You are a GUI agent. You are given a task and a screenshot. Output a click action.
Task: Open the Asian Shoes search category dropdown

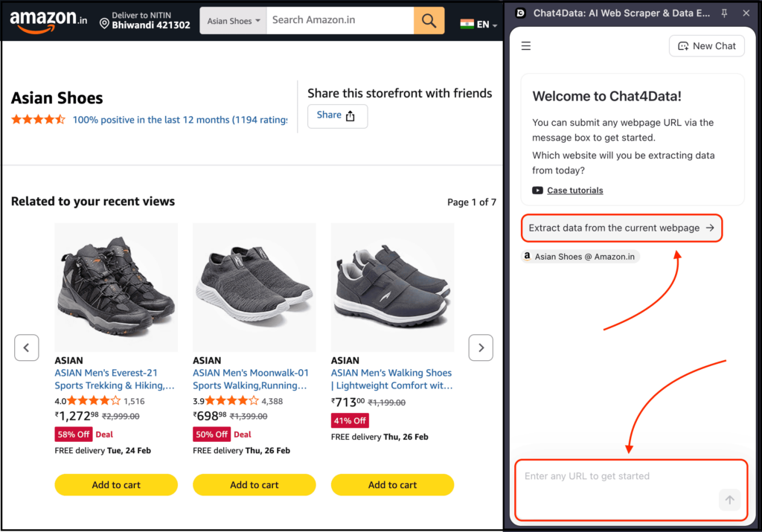tap(234, 21)
